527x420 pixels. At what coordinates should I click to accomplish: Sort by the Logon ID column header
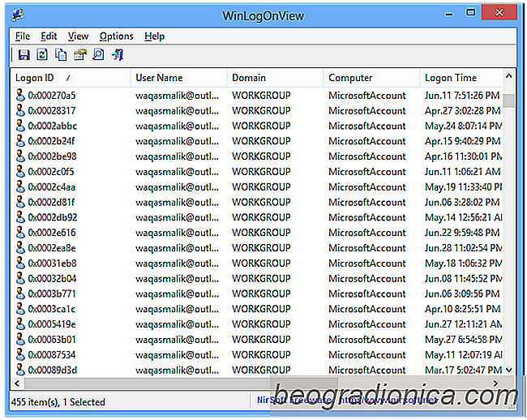(71, 78)
